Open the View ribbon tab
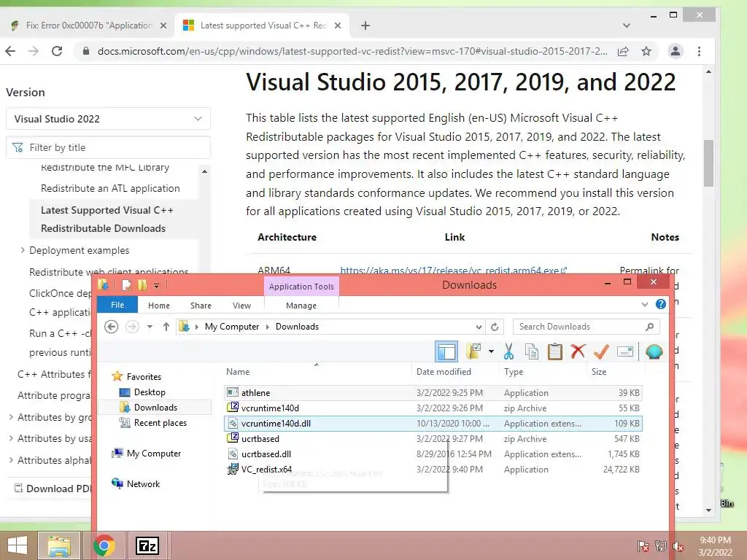 (x=241, y=306)
